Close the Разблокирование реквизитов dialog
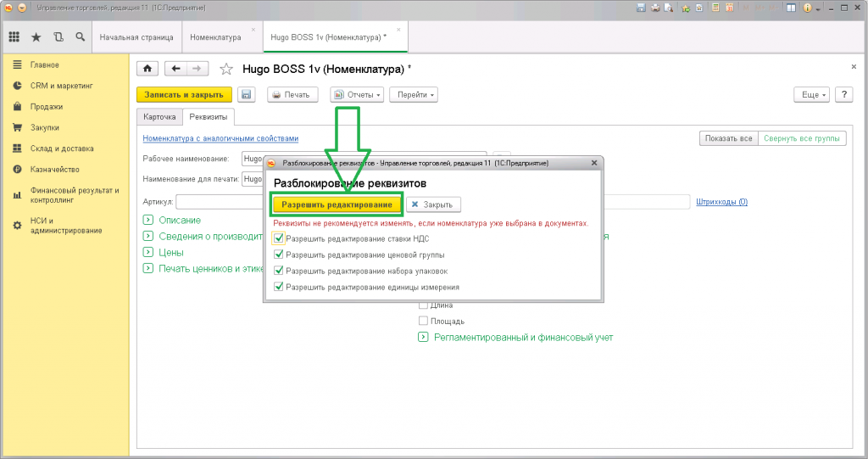Viewport: 868px width, 459px height. pyautogui.click(x=594, y=163)
